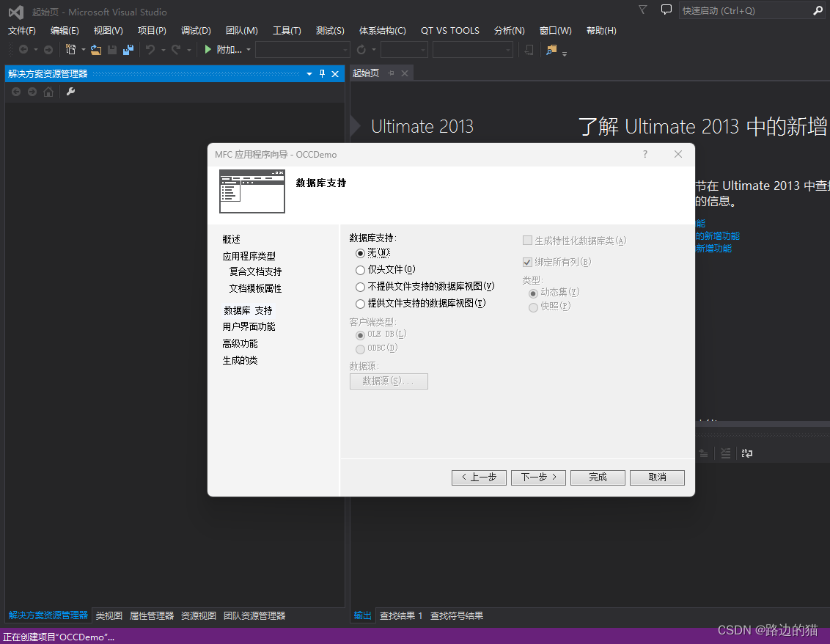
Task: Click the 完成 finish button
Action: [598, 477]
